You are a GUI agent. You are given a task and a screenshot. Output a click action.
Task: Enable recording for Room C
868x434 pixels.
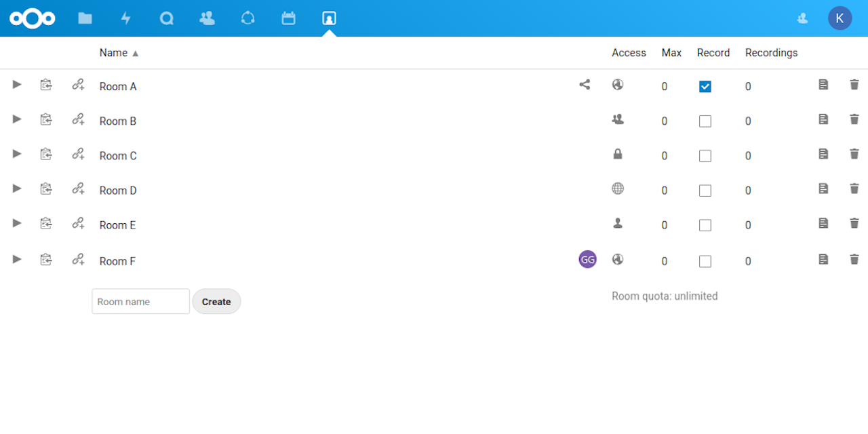(x=705, y=156)
